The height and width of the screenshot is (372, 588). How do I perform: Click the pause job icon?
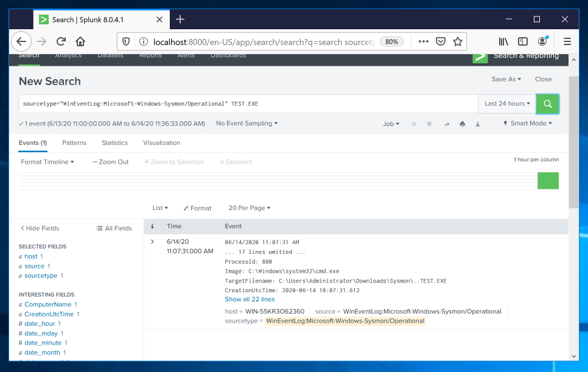coord(414,124)
